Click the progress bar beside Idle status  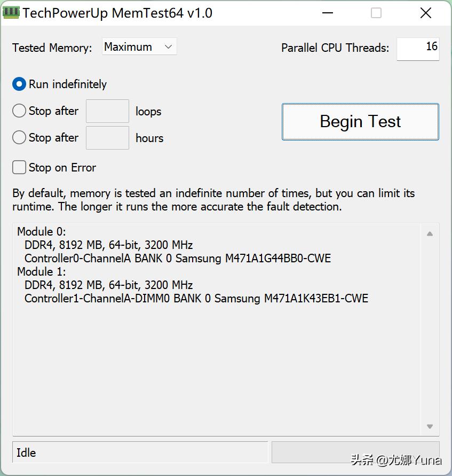(355, 452)
